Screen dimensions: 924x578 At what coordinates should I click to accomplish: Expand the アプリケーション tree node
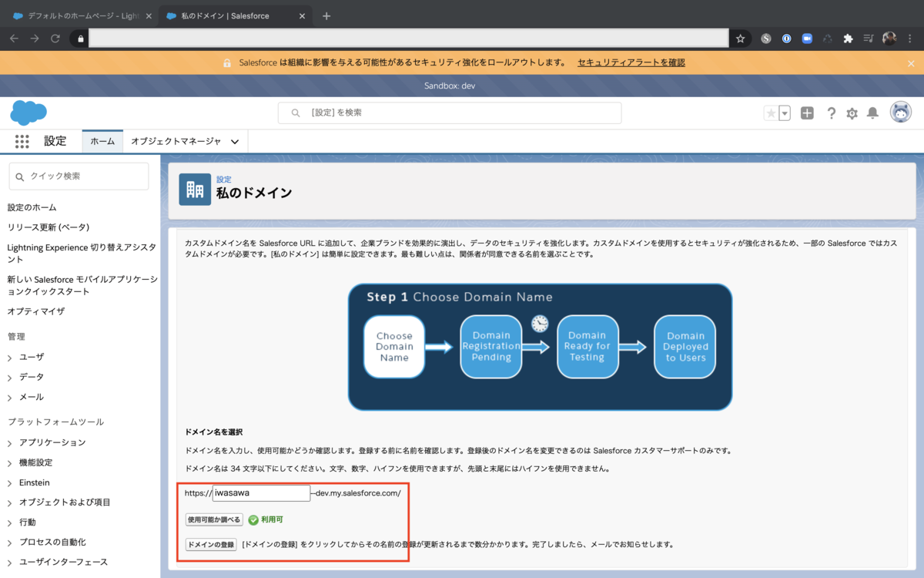coord(10,443)
